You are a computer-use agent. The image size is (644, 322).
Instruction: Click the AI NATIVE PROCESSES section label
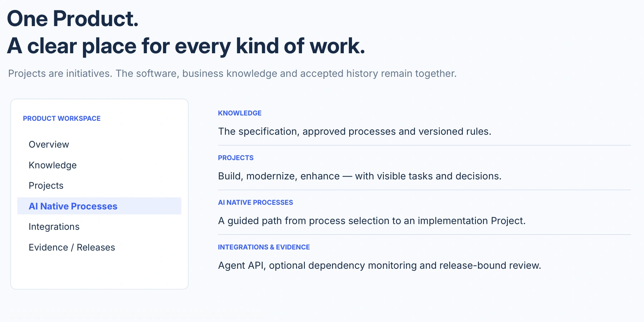256,202
